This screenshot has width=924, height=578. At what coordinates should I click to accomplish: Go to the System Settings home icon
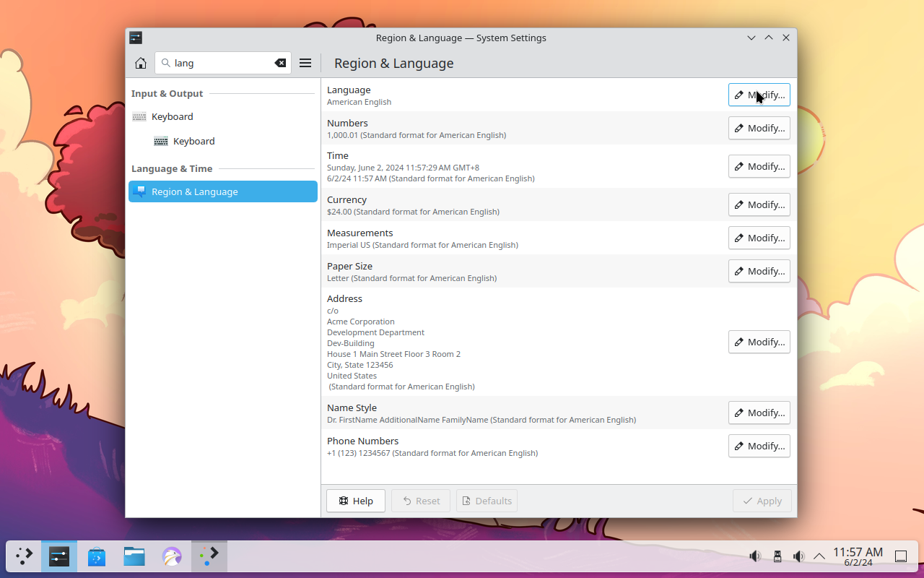click(x=141, y=63)
